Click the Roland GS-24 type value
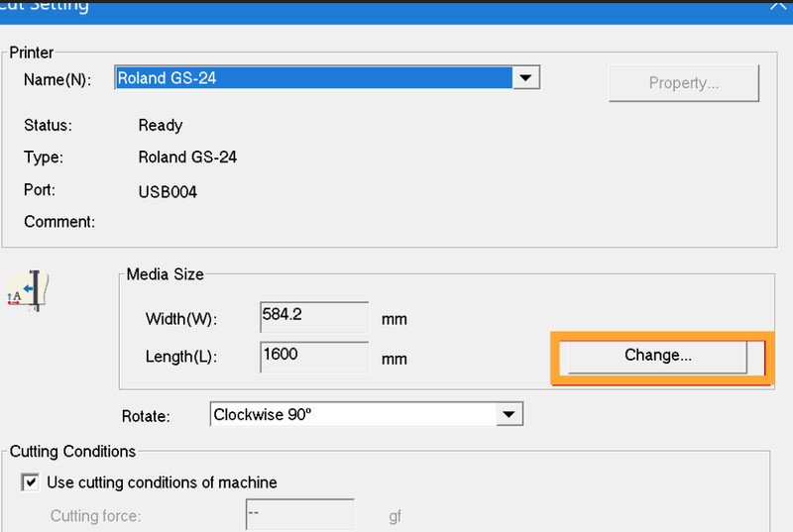 187,158
